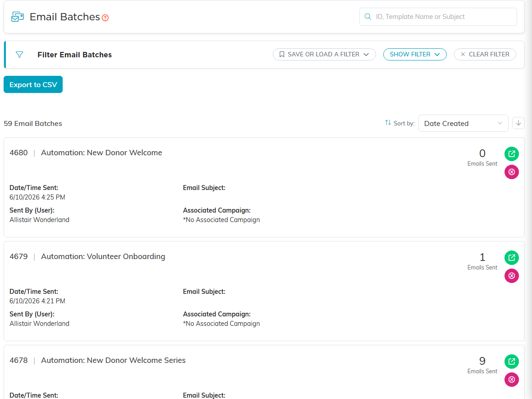The width and height of the screenshot is (532, 399).
Task: Click the sort arrows icon next to Sort by
Action: coord(388,123)
